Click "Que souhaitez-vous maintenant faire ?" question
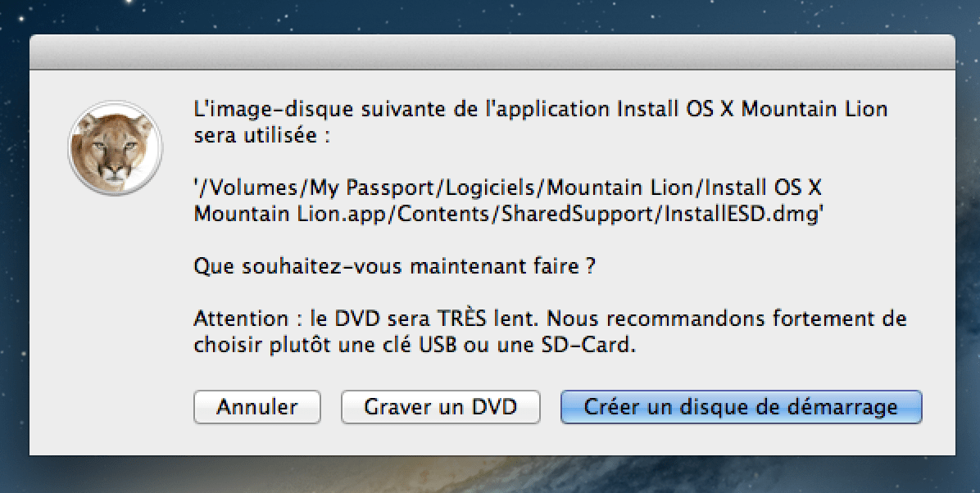Viewport: 980px width, 493px height. click(394, 267)
